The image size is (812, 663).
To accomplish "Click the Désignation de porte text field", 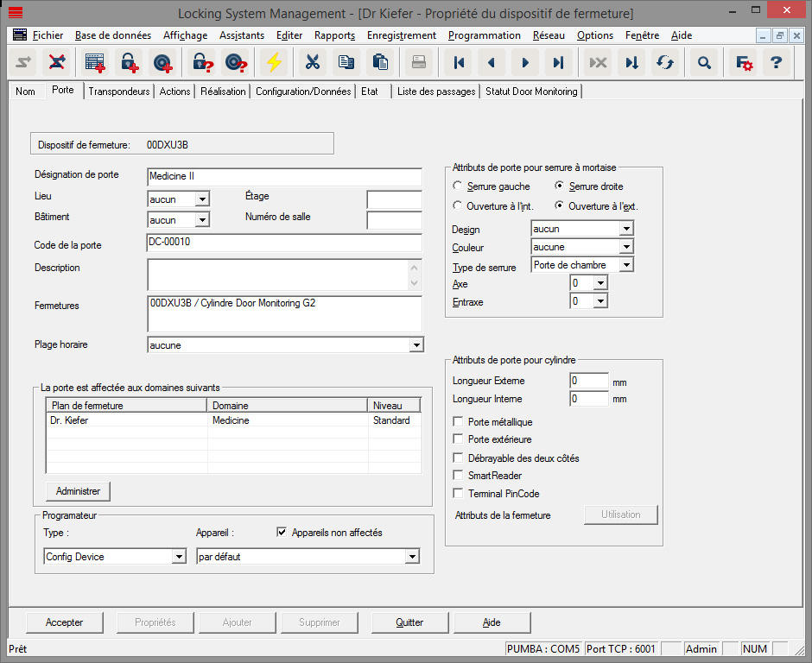I will (x=284, y=176).
